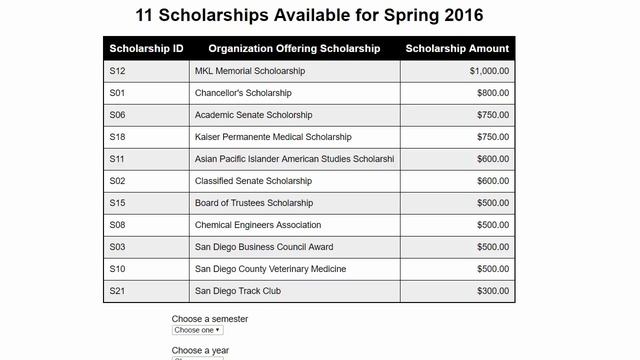
Task: Select Kaiser Permanente Medical Scholarship row
Action: (x=309, y=137)
